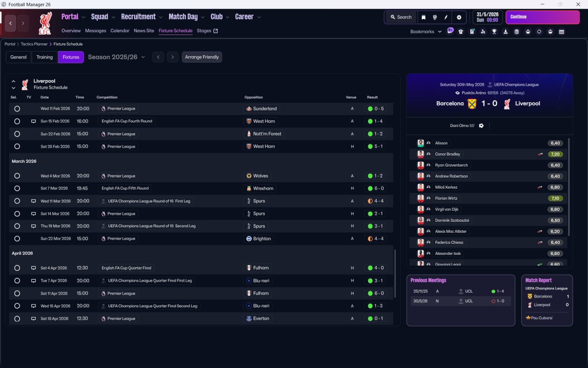The width and height of the screenshot is (588, 368).
Task: Click the Liverpool club crest in the header
Action: point(46,23)
